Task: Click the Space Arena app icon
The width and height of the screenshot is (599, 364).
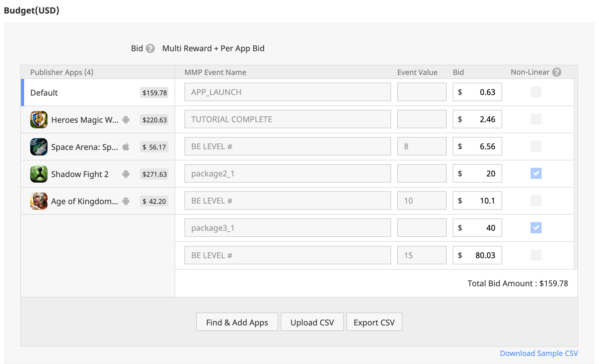Action: [39, 147]
